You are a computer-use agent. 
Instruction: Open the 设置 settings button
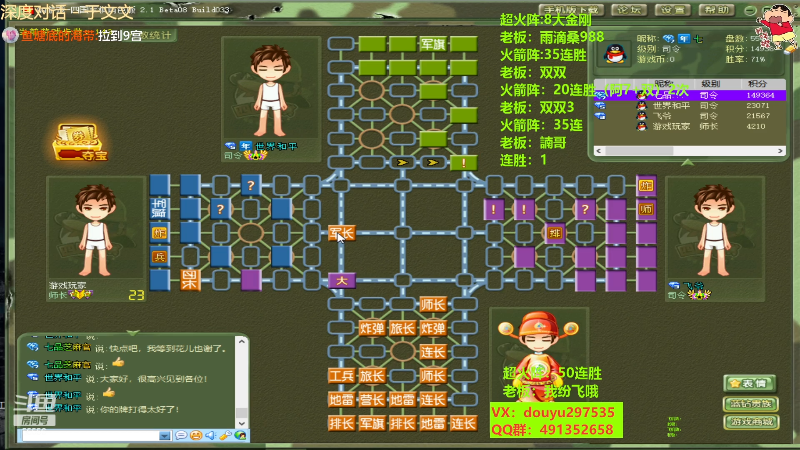pyautogui.click(x=673, y=10)
